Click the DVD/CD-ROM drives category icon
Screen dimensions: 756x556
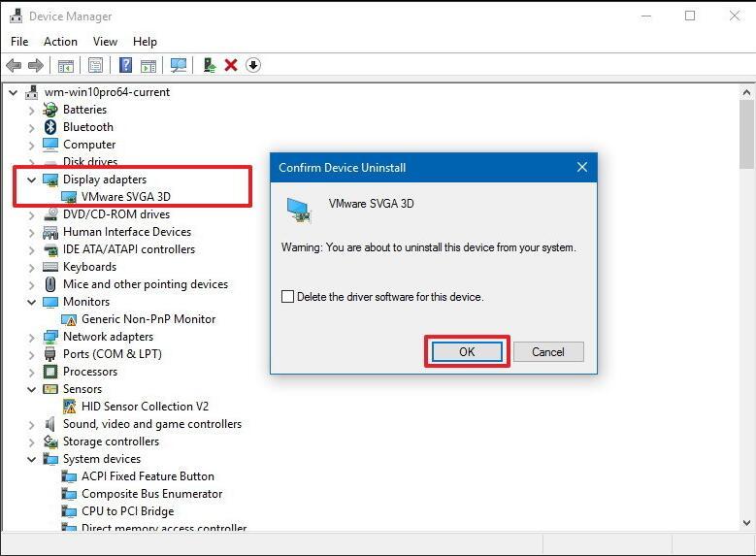(x=50, y=214)
